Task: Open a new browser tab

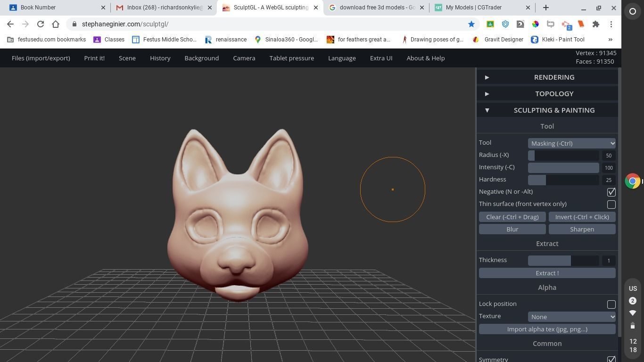Action: (546, 8)
